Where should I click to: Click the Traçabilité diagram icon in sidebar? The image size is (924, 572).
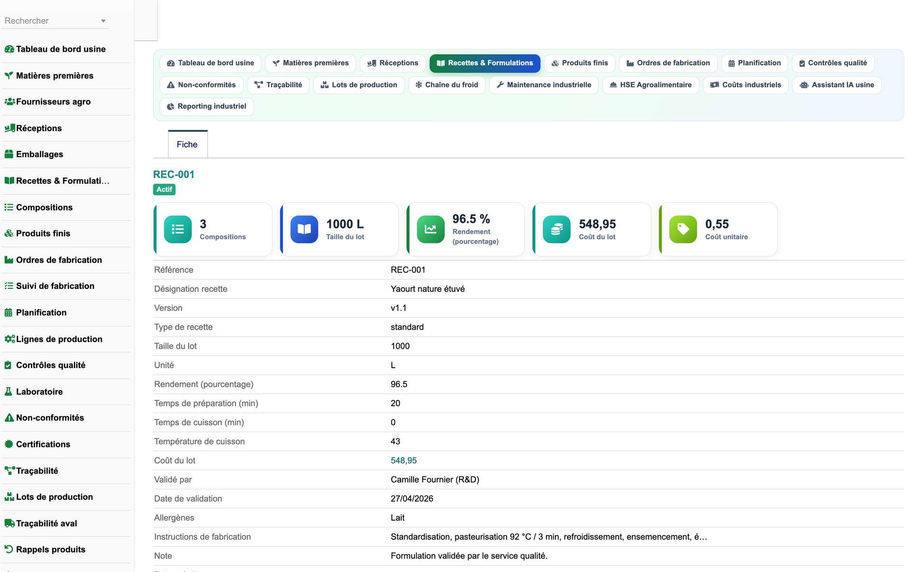(9, 471)
